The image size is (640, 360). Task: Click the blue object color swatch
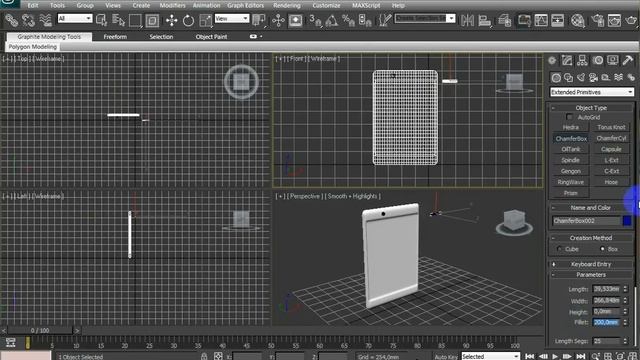[627, 221]
